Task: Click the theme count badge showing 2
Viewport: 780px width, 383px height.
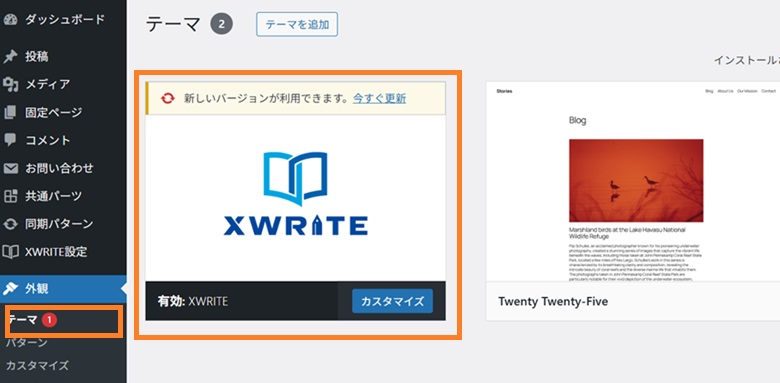Action: [x=222, y=24]
